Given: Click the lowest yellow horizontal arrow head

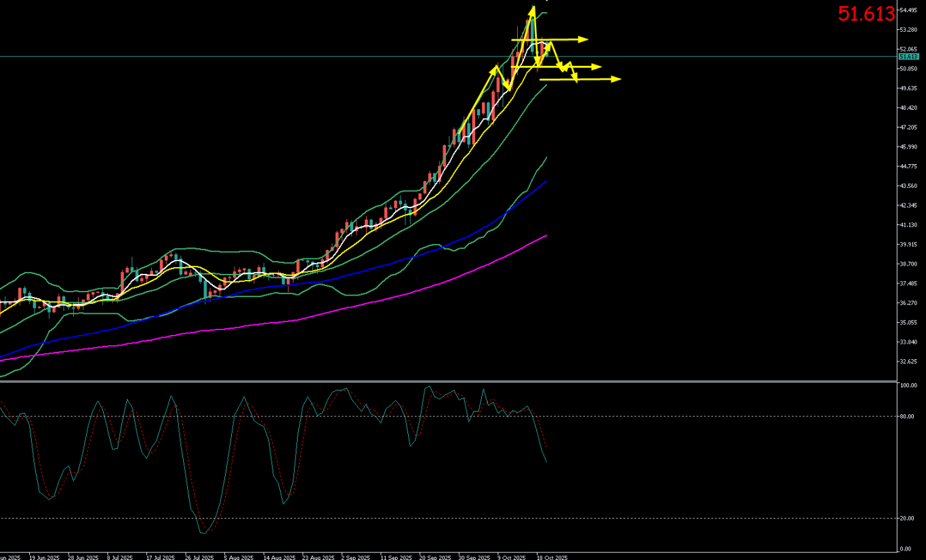Looking at the screenshot, I should pos(616,79).
